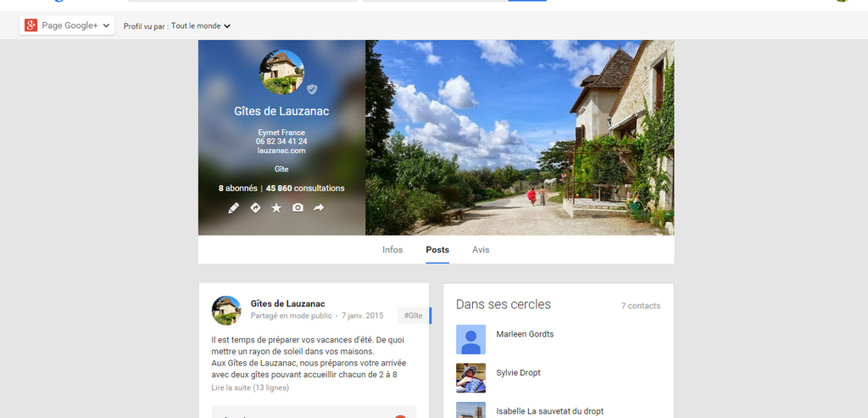Click the camera add photo icon

(298, 208)
